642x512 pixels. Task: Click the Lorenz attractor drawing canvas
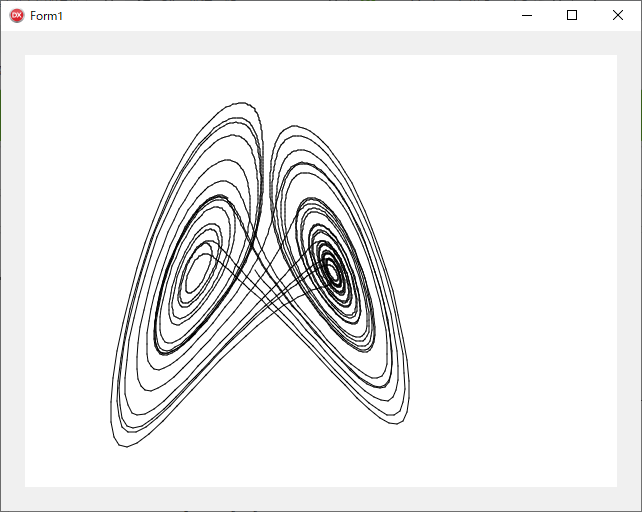pyautogui.click(x=321, y=271)
